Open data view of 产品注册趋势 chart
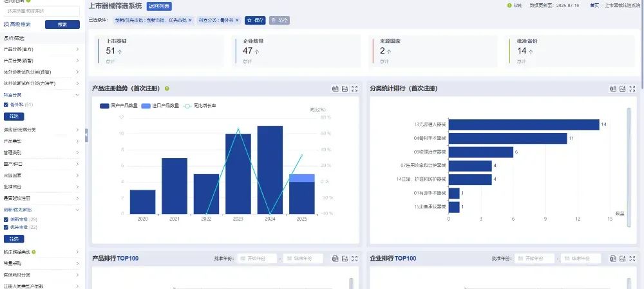The width and height of the screenshot is (644, 289). pyautogui.click(x=335, y=88)
